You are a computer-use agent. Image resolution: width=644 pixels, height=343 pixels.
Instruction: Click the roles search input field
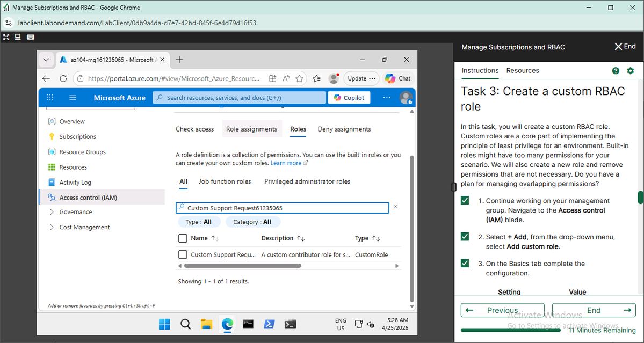(x=283, y=208)
